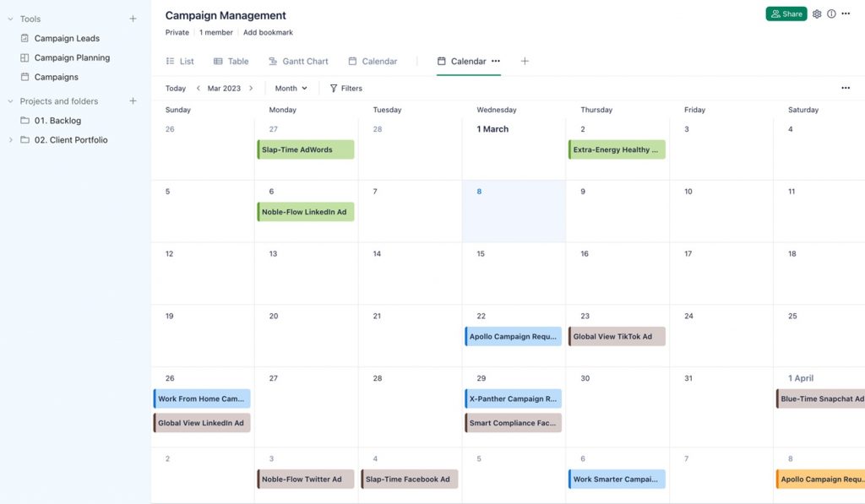865x504 pixels.
Task: Click the Add bookmark link
Action: pyautogui.click(x=268, y=33)
